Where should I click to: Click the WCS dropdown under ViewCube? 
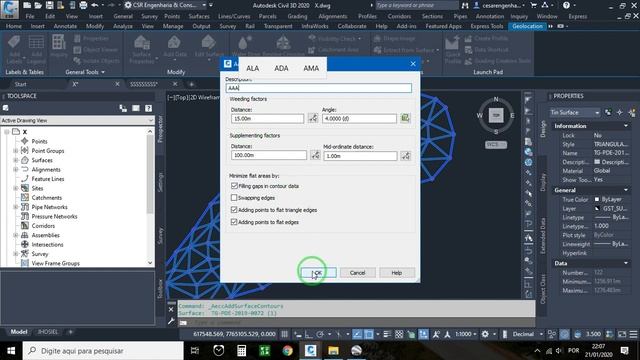(x=496, y=144)
